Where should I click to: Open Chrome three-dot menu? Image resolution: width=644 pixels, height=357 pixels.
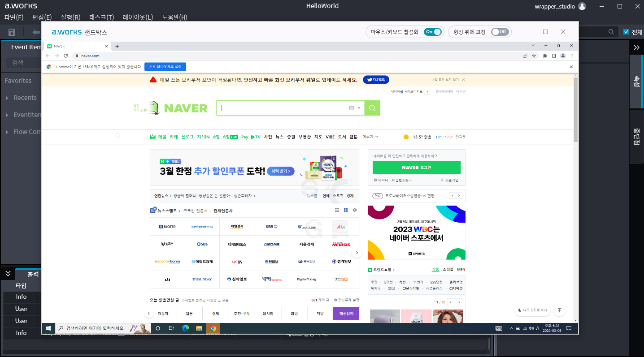coord(572,56)
